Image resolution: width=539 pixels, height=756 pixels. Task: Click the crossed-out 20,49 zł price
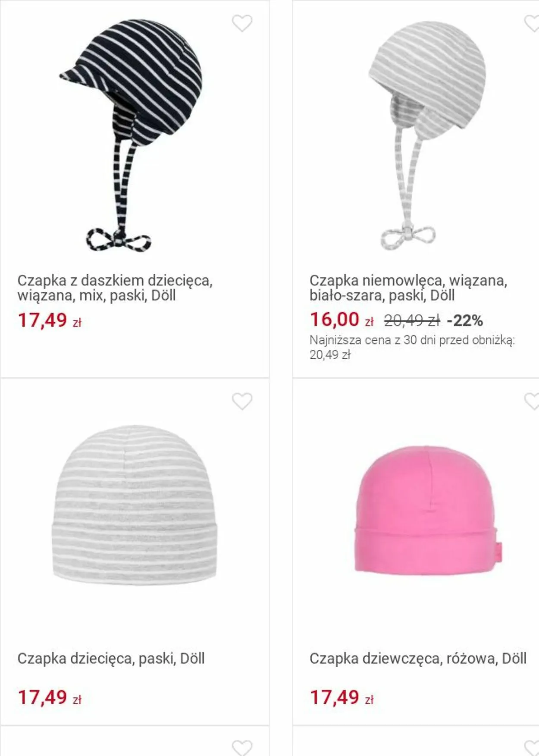[412, 320]
